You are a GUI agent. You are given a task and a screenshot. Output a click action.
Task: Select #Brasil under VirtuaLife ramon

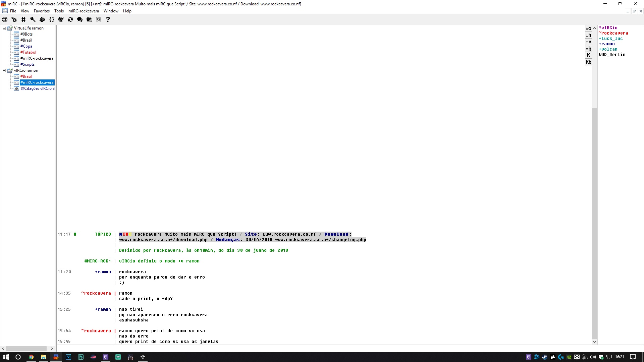point(26,40)
